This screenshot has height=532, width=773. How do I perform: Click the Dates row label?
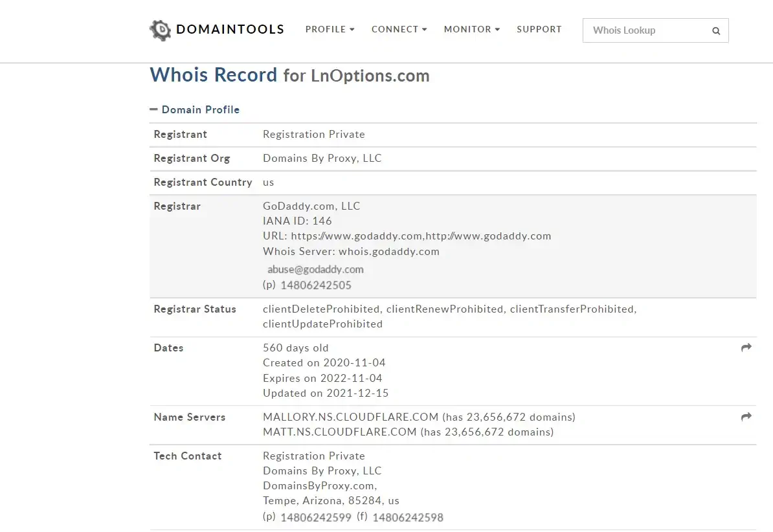[168, 348]
